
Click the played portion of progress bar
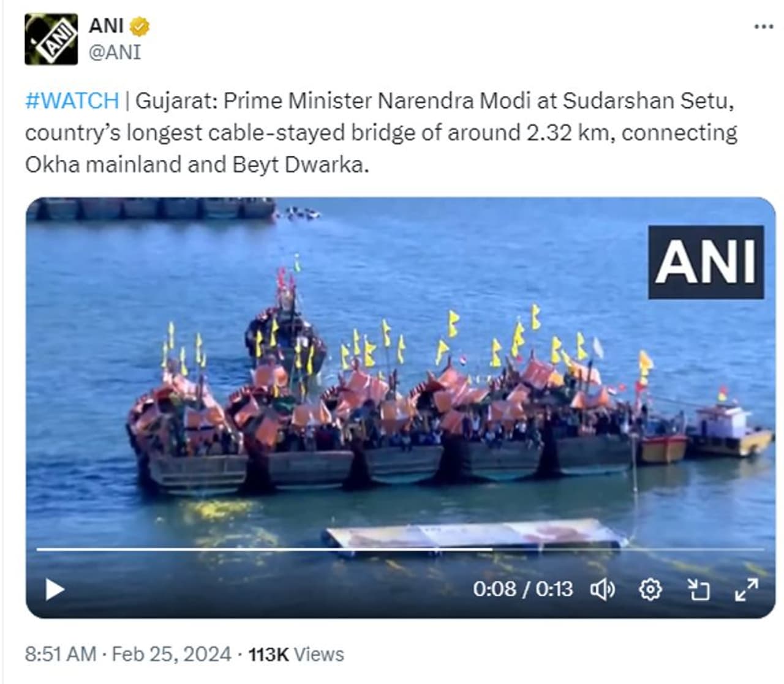pyautogui.click(x=265, y=549)
